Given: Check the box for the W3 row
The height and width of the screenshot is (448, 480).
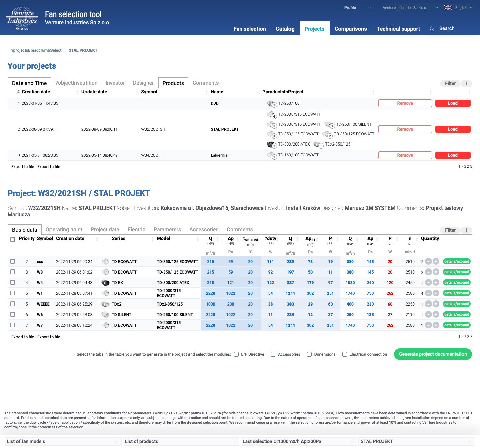Looking at the screenshot, I should 13,272.
